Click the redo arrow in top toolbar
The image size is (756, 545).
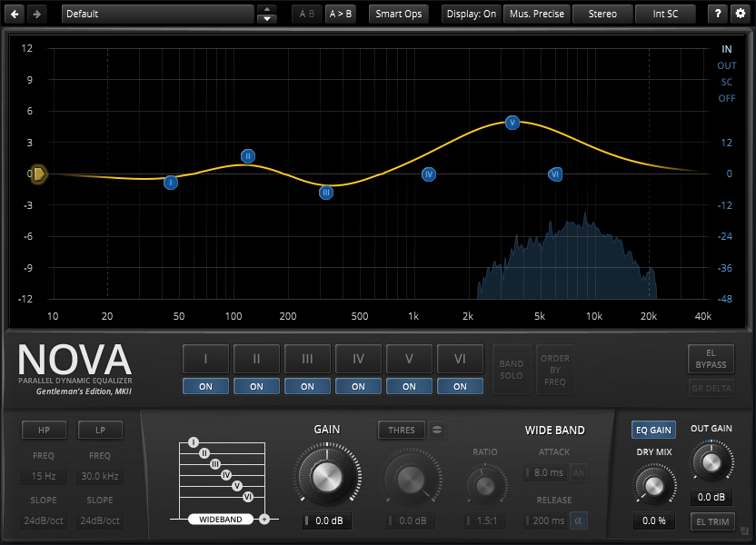[36, 14]
